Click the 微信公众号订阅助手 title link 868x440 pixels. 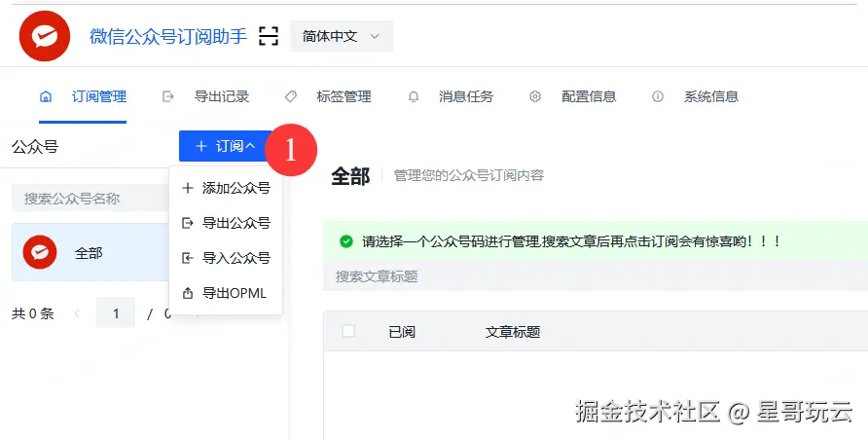(x=167, y=36)
